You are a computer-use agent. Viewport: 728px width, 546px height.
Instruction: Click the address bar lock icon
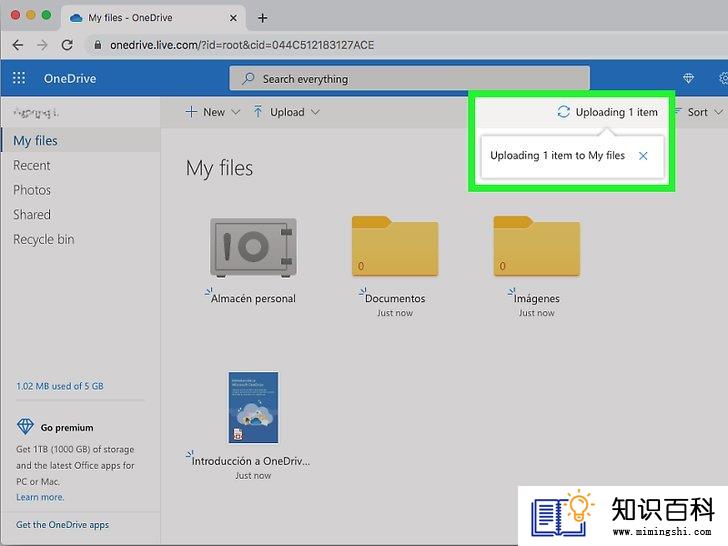coord(98,45)
